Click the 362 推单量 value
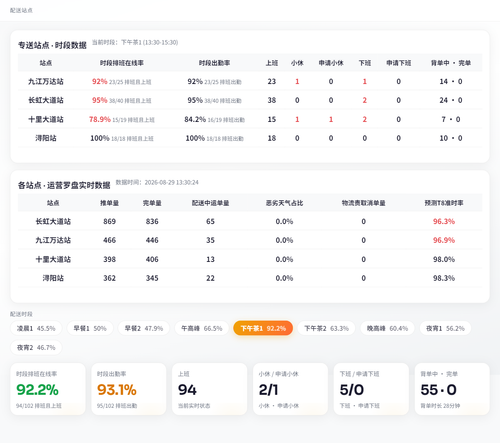This screenshot has height=443, width=500. [109, 278]
